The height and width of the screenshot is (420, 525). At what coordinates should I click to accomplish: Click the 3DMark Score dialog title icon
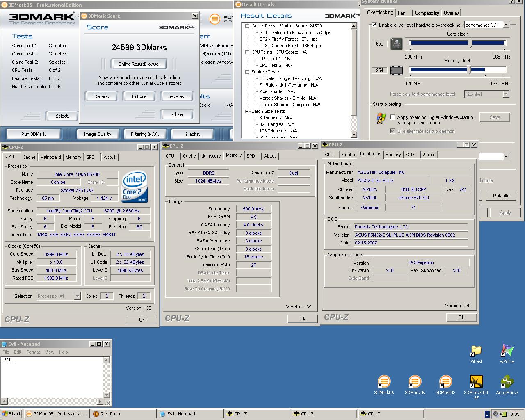pyautogui.click(x=84, y=16)
